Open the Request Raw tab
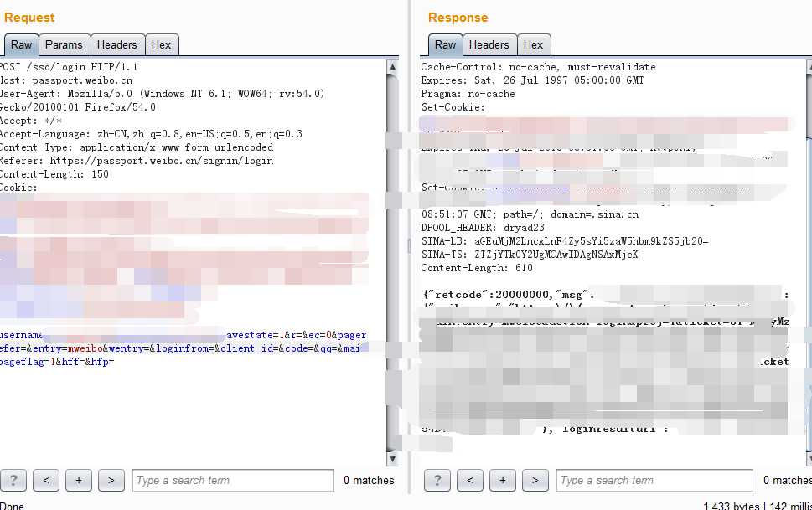Viewport: 812px width, 510px height. pos(21,45)
